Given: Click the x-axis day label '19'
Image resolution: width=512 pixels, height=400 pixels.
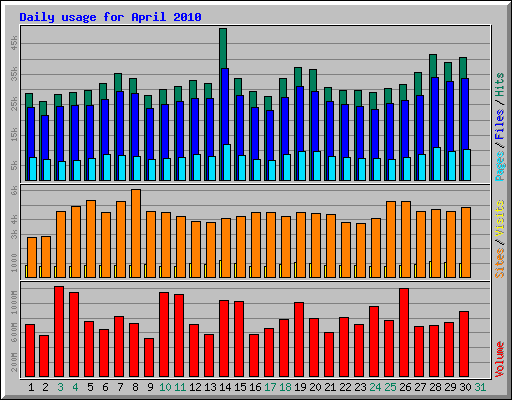Looking at the screenshot, I should coord(300,387).
